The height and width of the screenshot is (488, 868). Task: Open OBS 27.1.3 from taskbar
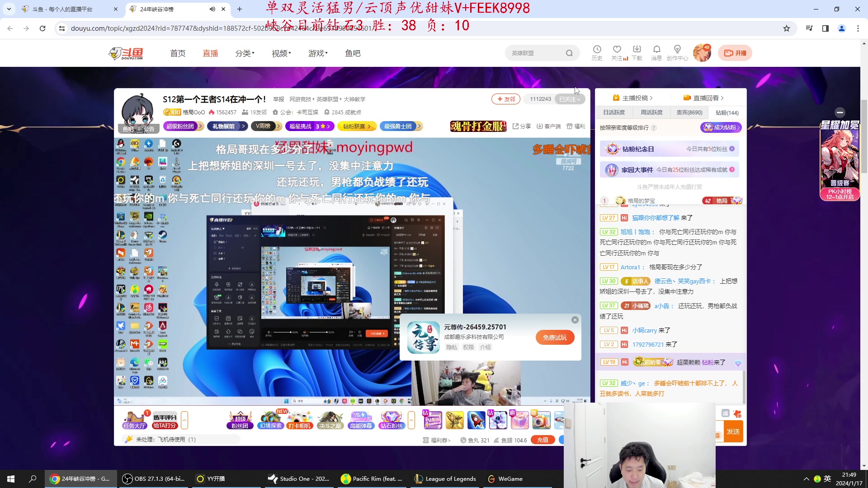point(154,479)
